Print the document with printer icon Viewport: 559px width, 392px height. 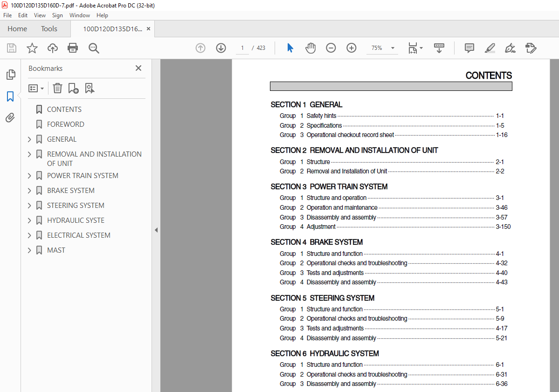tap(73, 48)
